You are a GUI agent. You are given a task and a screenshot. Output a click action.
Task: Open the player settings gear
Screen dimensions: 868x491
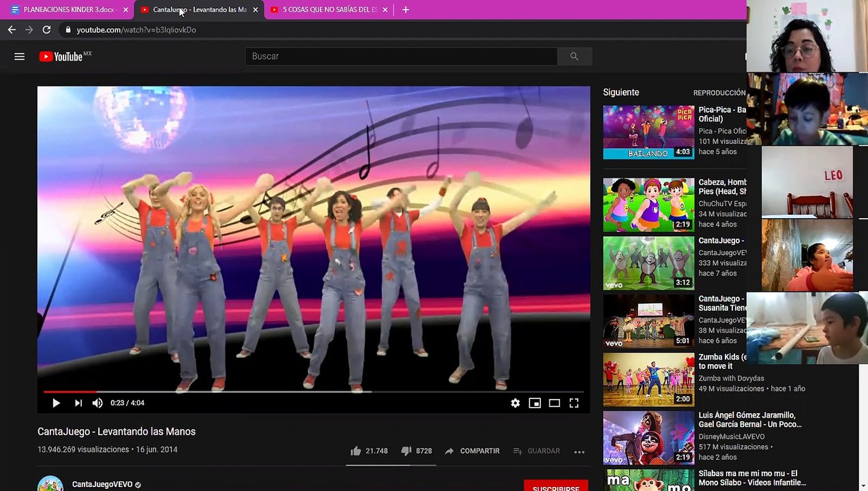(515, 403)
